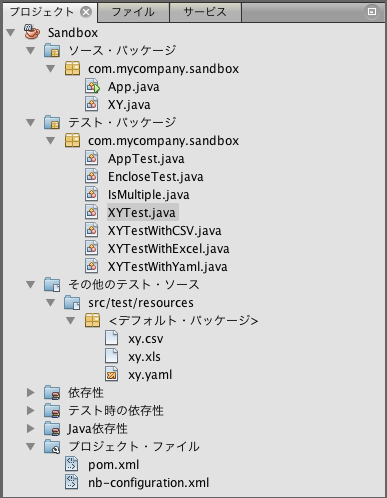Close the プロジェクト tab
The image size is (387, 498).
click(86, 12)
